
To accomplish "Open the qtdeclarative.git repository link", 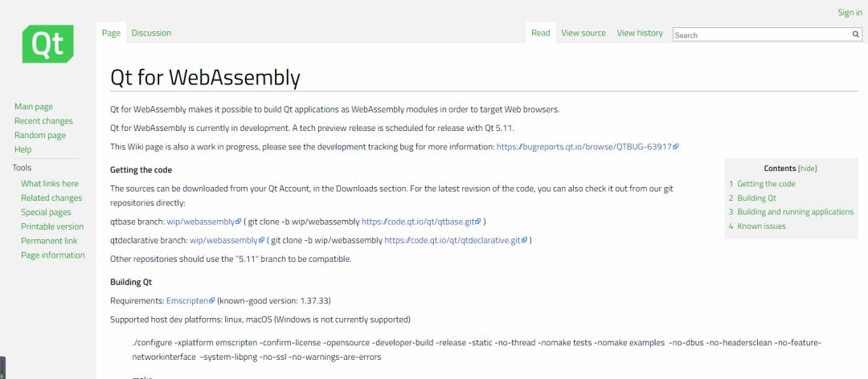I will coord(455,240).
